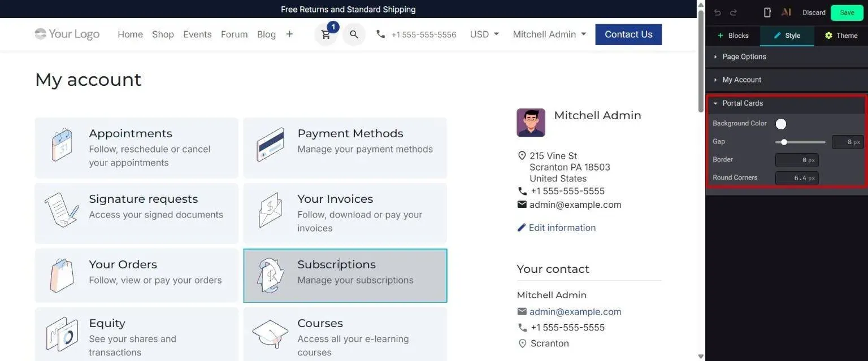Click the Subscriptions recurring icon
This screenshot has width=868, height=361.
click(270, 276)
